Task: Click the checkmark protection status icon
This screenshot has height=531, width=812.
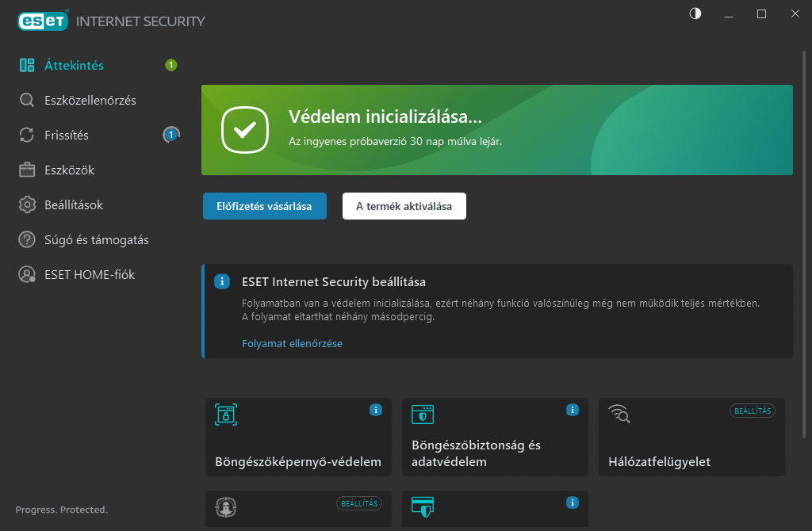Action: tap(245, 130)
